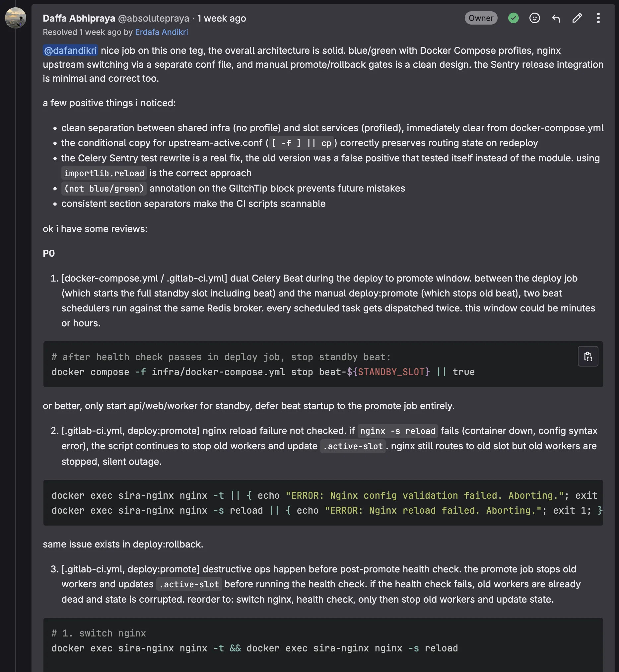Copy the stop standby beat code snippet
This screenshot has height=672, width=619.
point(588,356)
